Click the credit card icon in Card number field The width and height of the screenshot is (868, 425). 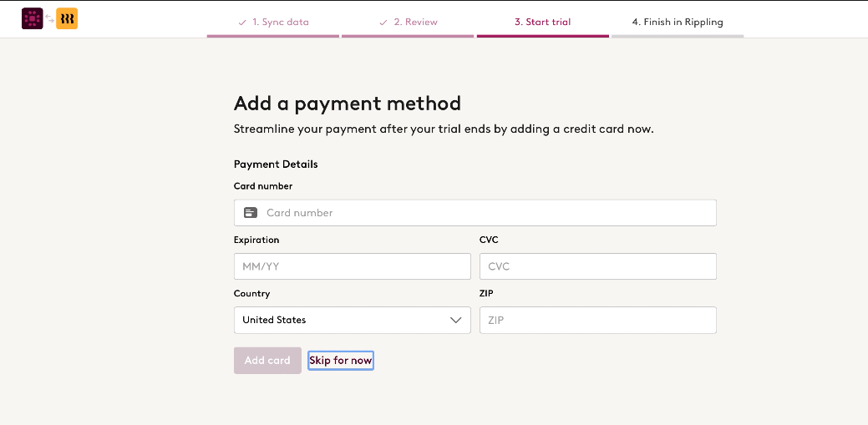251,212
